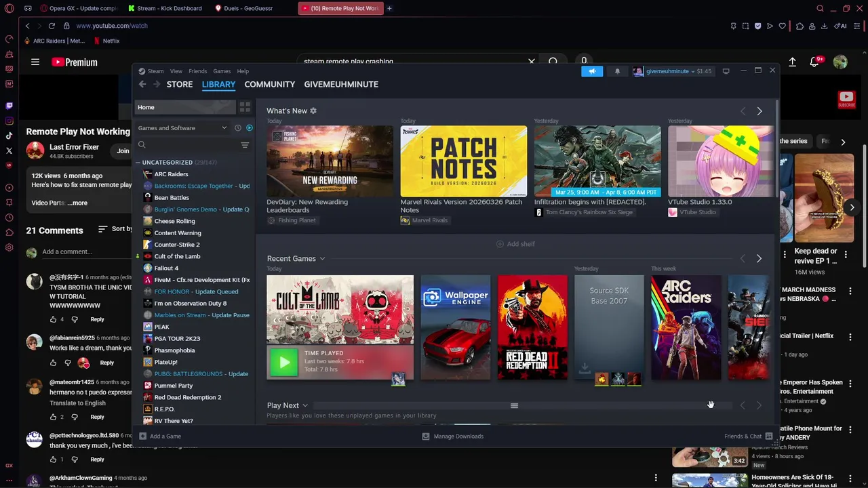The width and height of the screenshot is (868, 488).
Task: Open the View menu in Steam
Action: pos(176,71)
